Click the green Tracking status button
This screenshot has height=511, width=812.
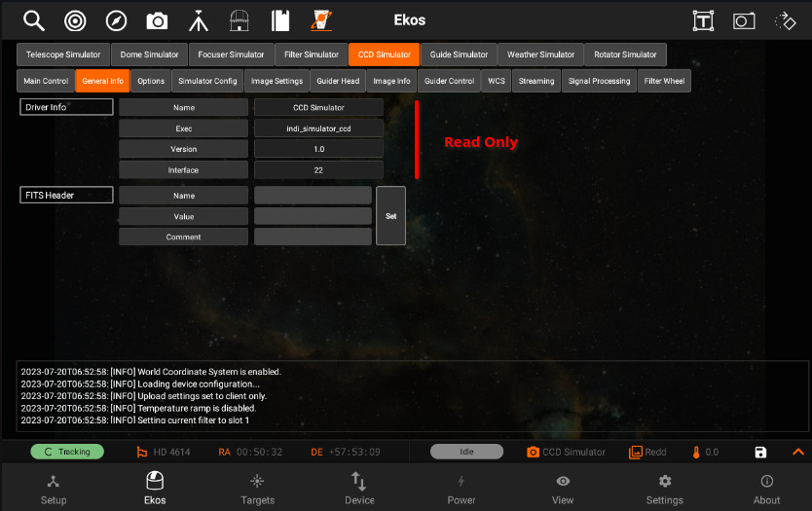[67, 452]
